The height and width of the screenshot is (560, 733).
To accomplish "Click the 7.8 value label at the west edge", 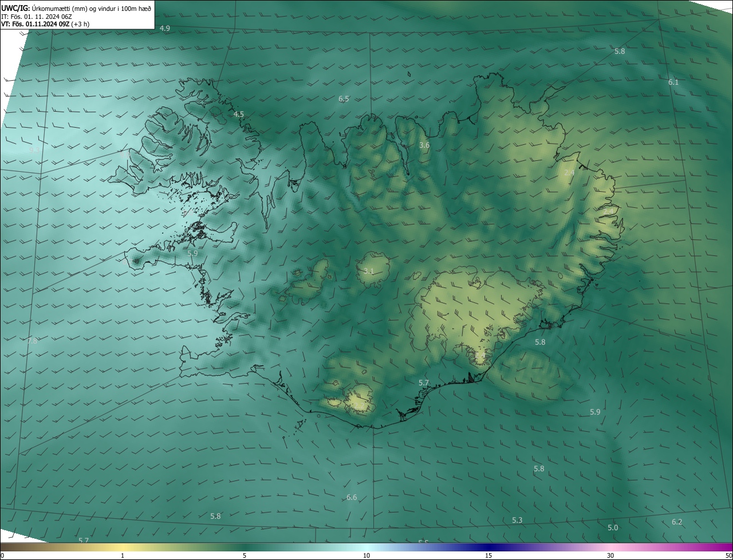I will 32,341.
